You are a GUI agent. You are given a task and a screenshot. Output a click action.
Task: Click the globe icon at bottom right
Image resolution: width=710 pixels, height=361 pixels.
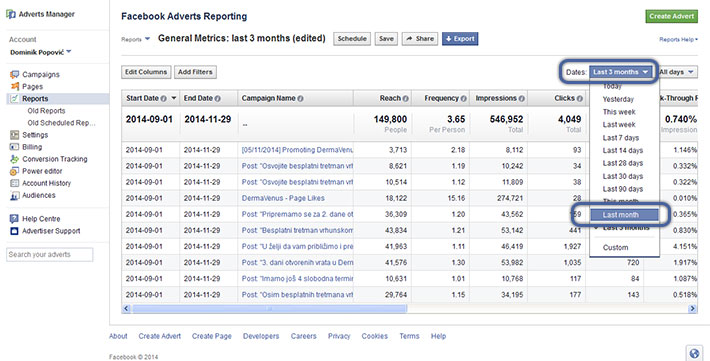[x=694, y=353]
